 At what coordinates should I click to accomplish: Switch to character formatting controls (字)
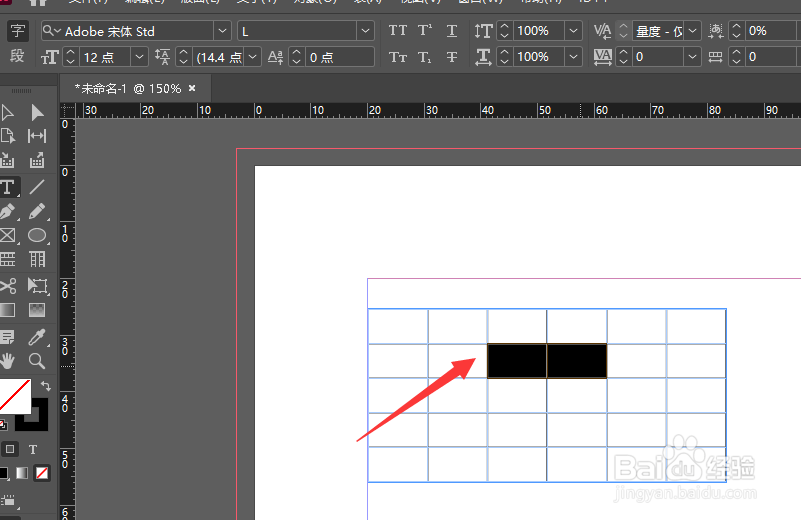(17, 31)
